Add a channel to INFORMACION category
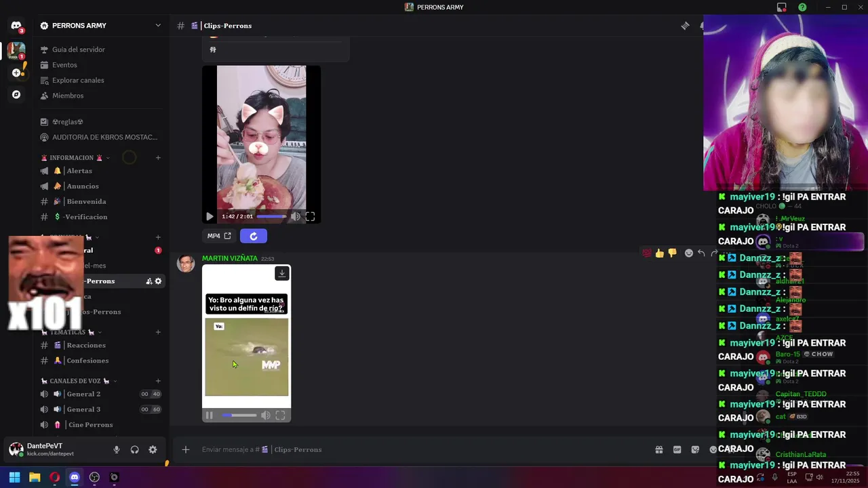This screenshot has height=488, width=868. [x=158, y=158]
